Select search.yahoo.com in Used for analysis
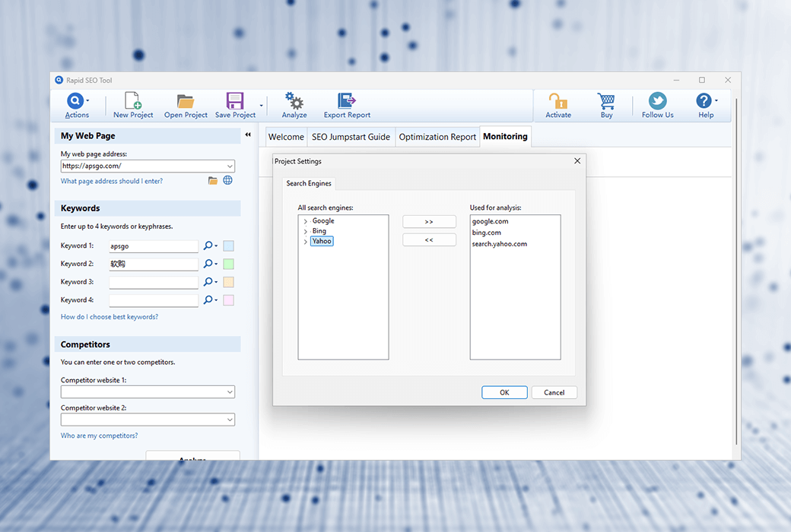The height and width of the screenshot is (532, 791). (500, 243)
